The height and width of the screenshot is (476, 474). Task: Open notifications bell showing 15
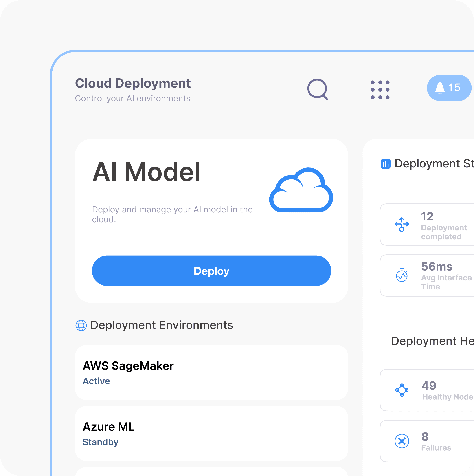pos(449,88)
